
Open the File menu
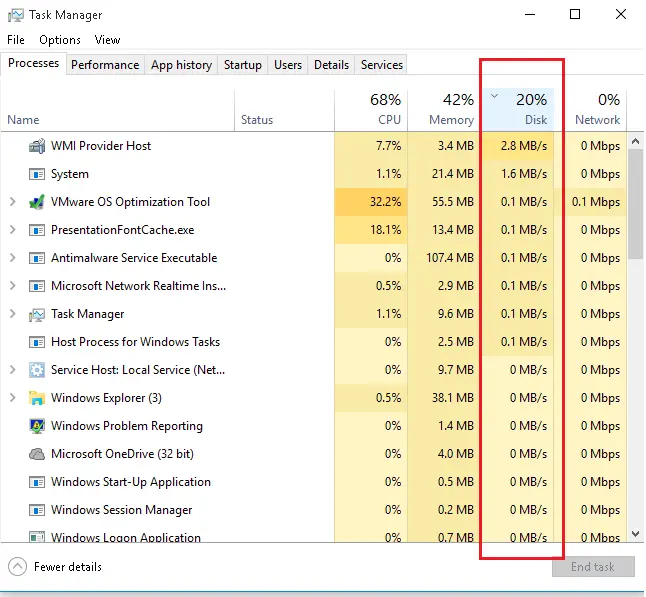(x=16, y=40)
